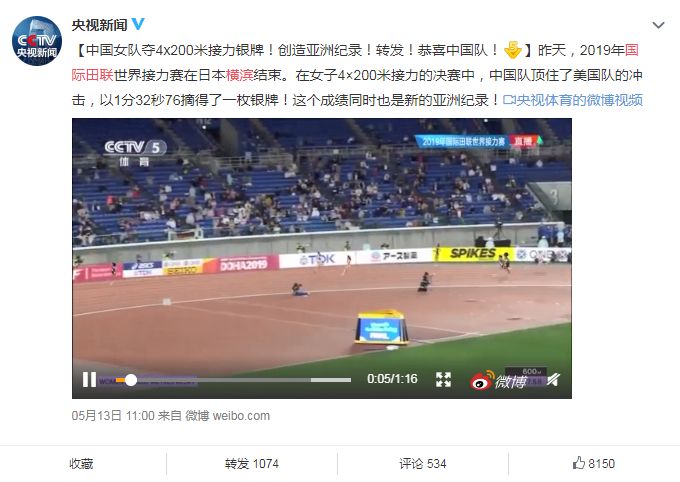Screen dimensions: 680x482
Task: Toggle the video mute speaker icon
Action: [x=552, y=380]
